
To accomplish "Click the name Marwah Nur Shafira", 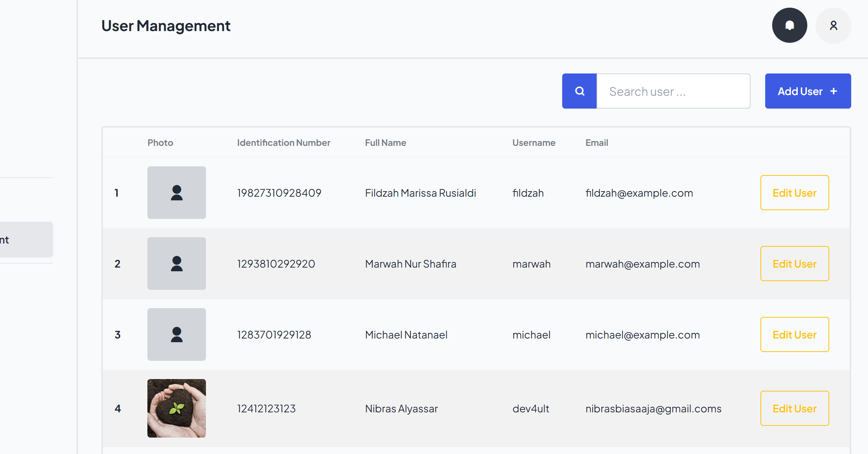I will [411, 264].
